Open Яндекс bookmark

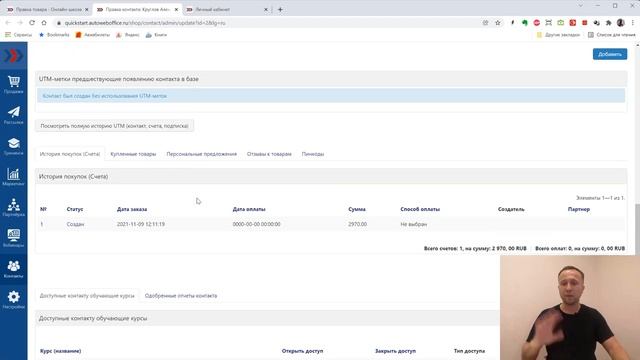[x=128, y=35]
